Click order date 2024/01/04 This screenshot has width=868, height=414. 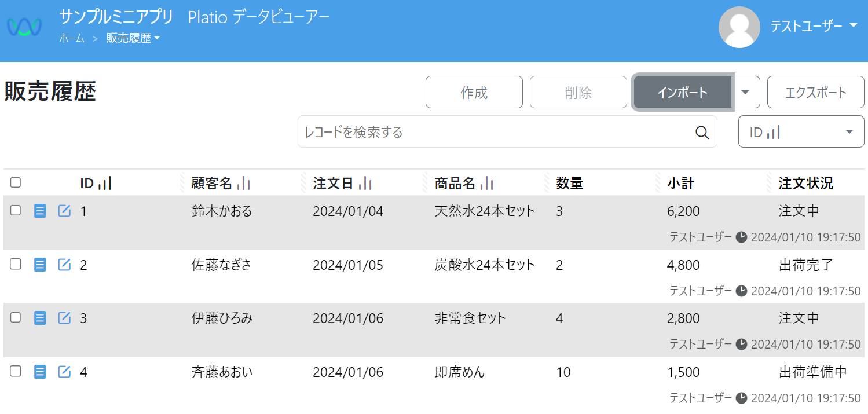(x=348, y=211)
